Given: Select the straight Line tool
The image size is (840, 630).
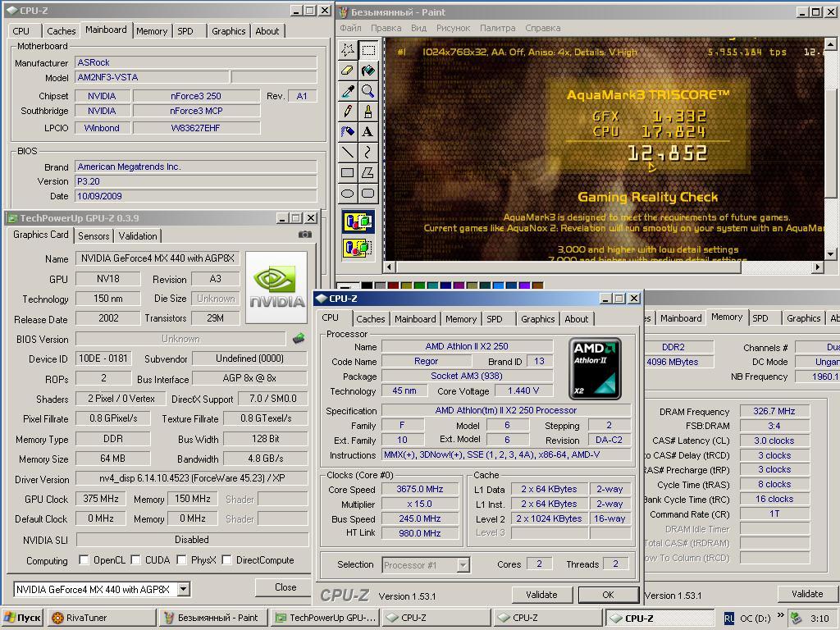Looking at the screenshot, I should click(348, 152).
